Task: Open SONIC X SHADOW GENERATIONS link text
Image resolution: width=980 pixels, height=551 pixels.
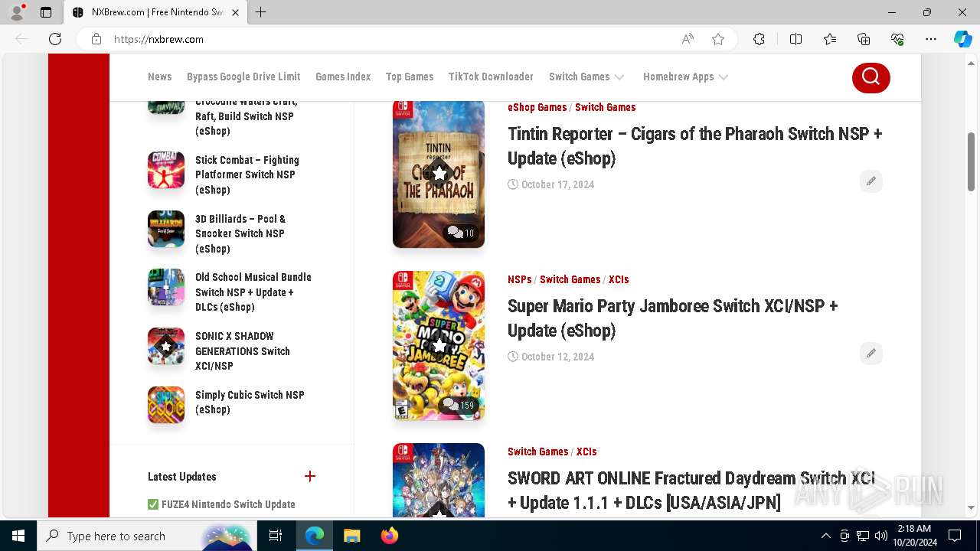Action: pos(242,350)
